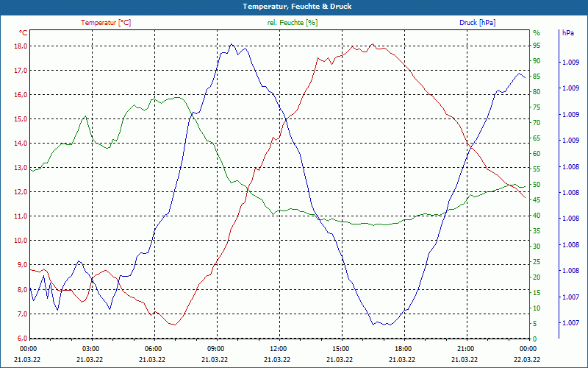The width and height of the screenshot is (588, 368).
Task: Click the '11,0' temperature tick label
Action: (21, 216)
